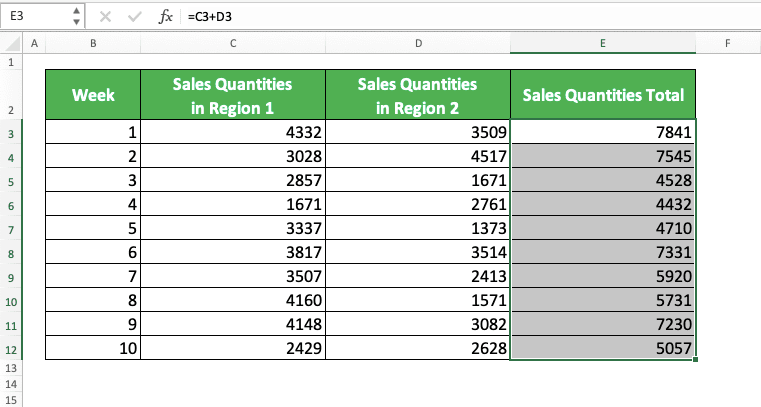Select row 4 header

tap(11, 156)
